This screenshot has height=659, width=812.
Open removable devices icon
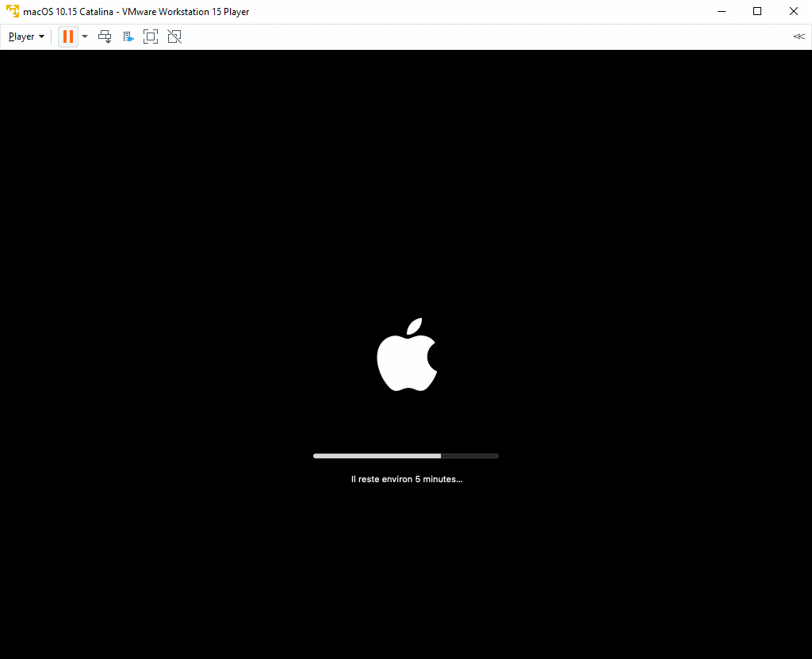coord(128,36)
